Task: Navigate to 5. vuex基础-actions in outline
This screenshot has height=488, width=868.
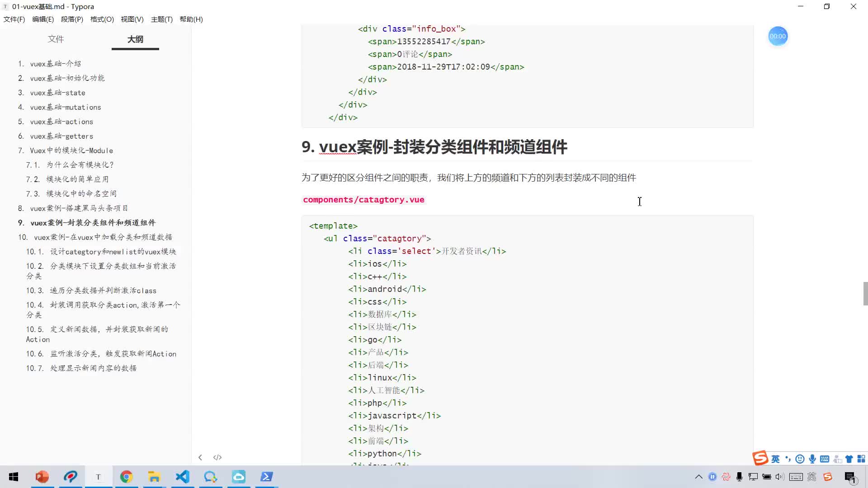Action: (55, 122)
